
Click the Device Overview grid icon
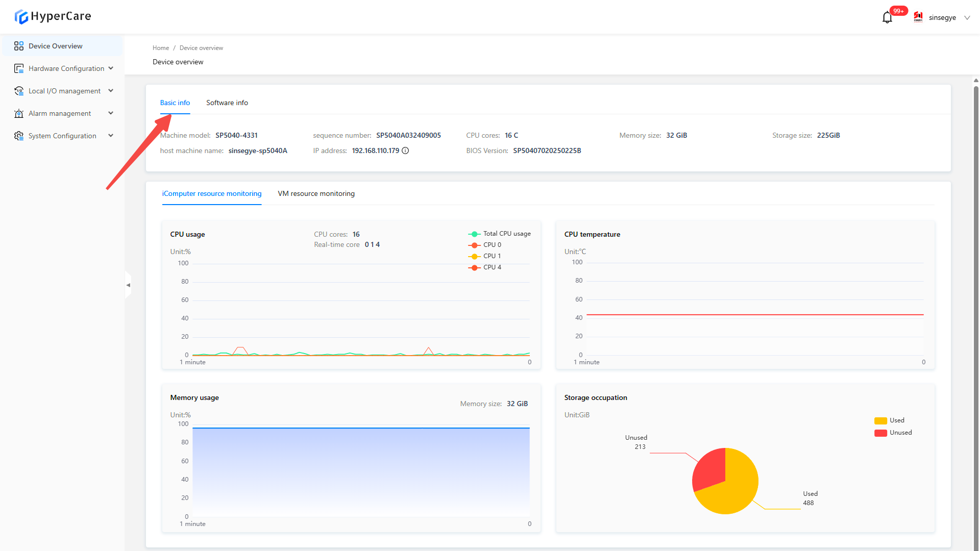click(19, 46)
